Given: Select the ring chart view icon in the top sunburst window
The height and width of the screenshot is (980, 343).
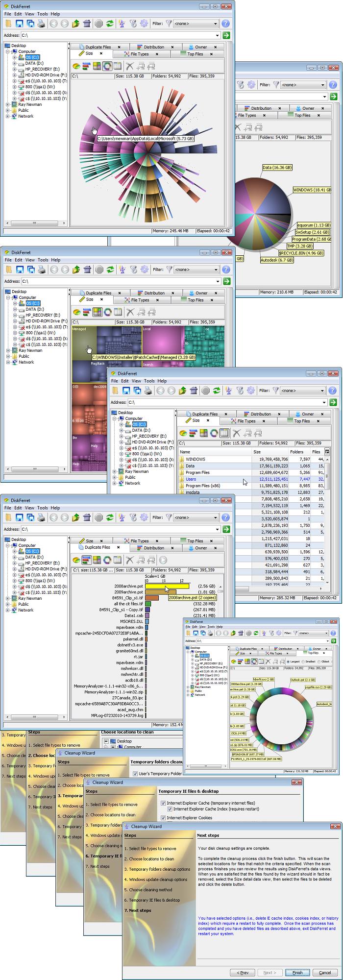Looking at the screenshot, I should pos(106,66).
